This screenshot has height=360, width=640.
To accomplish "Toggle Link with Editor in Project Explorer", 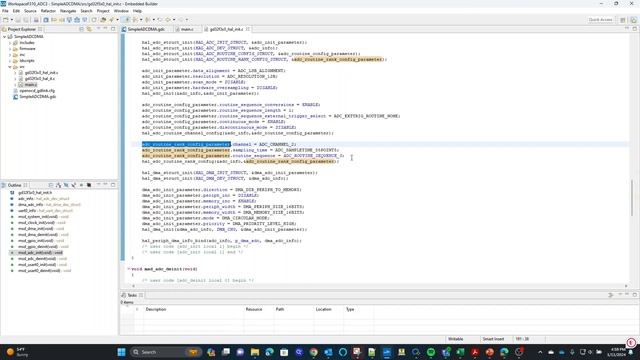I will point(89,29).
